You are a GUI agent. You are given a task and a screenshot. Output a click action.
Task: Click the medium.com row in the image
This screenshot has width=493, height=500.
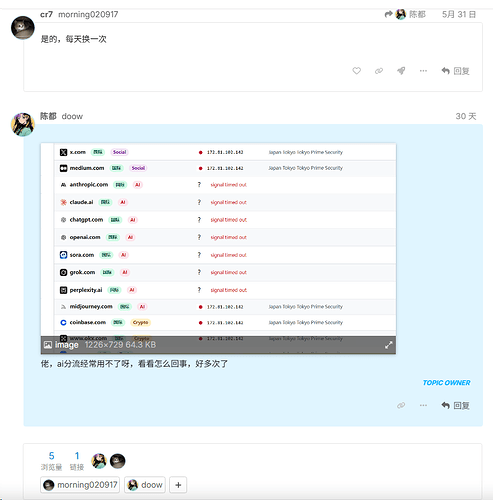(x=225, y=168)
